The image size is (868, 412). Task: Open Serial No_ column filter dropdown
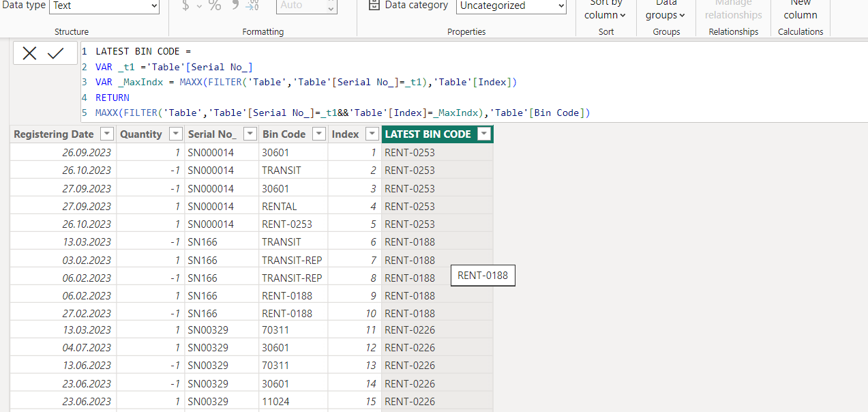point(250,134)
